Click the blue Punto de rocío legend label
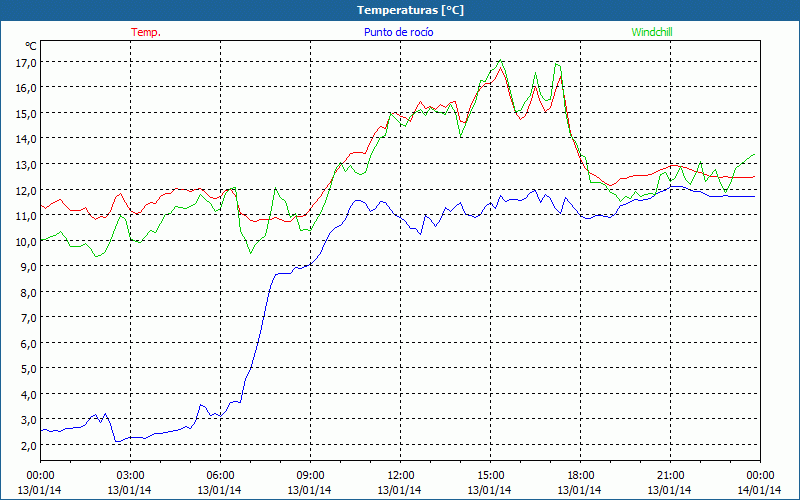This screenshot has height=500, width=800. (x=398, y=32)
